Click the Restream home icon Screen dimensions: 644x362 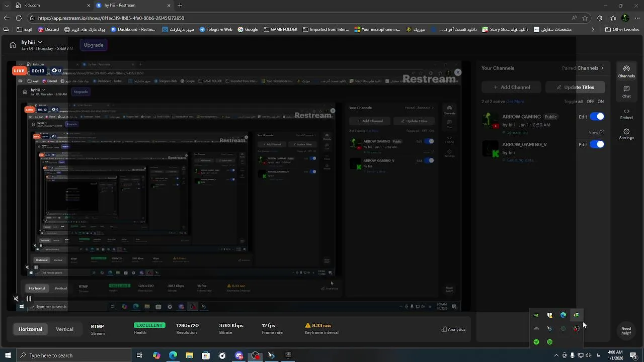pyautogui.click(x=13, y=45)
